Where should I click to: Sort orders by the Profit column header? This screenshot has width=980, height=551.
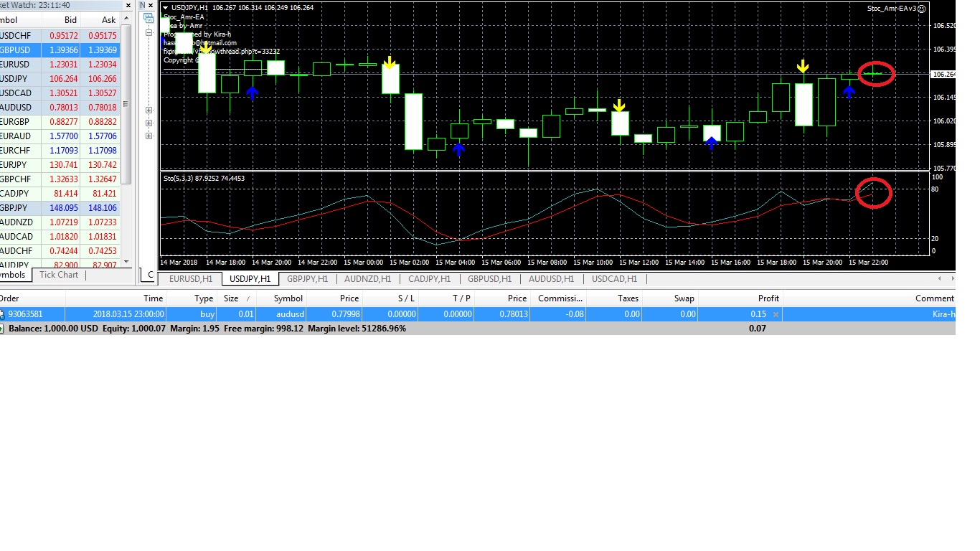(768, 298)
